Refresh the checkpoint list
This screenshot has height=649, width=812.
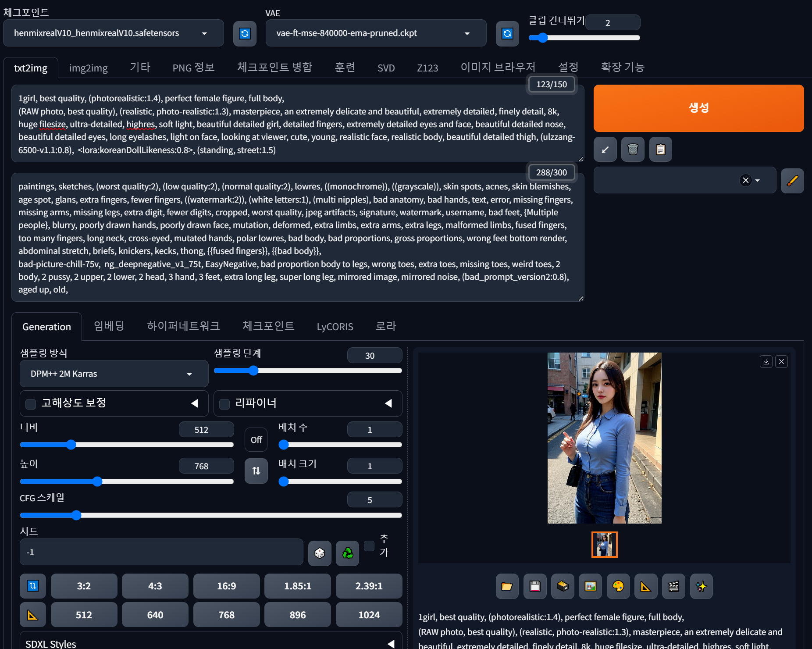245,33
